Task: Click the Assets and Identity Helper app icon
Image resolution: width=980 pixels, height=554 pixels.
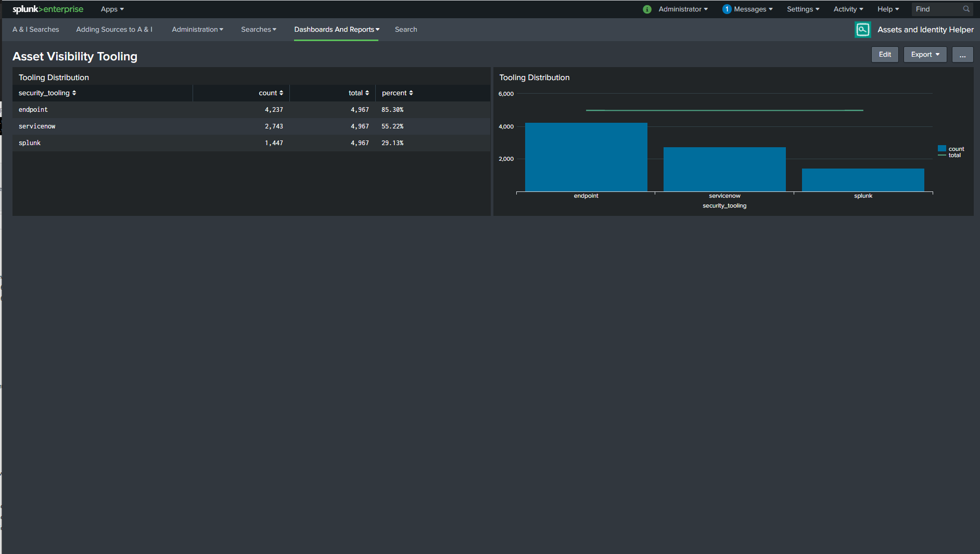Action: (862, 30)
